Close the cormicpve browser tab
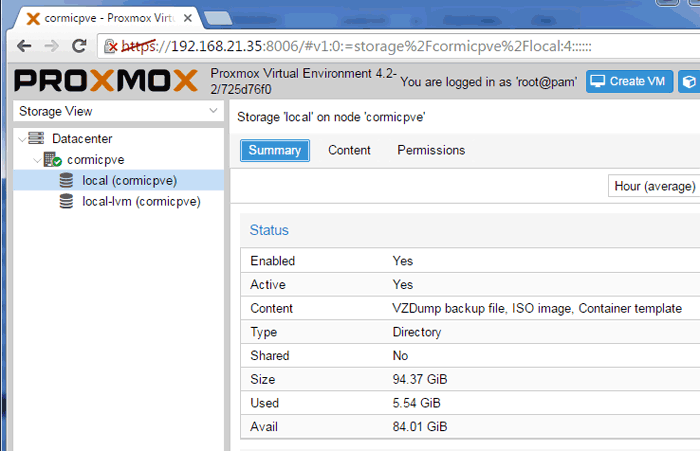This screenshot has width=700, height=451. pyautogui.click(x=188, y=18)
